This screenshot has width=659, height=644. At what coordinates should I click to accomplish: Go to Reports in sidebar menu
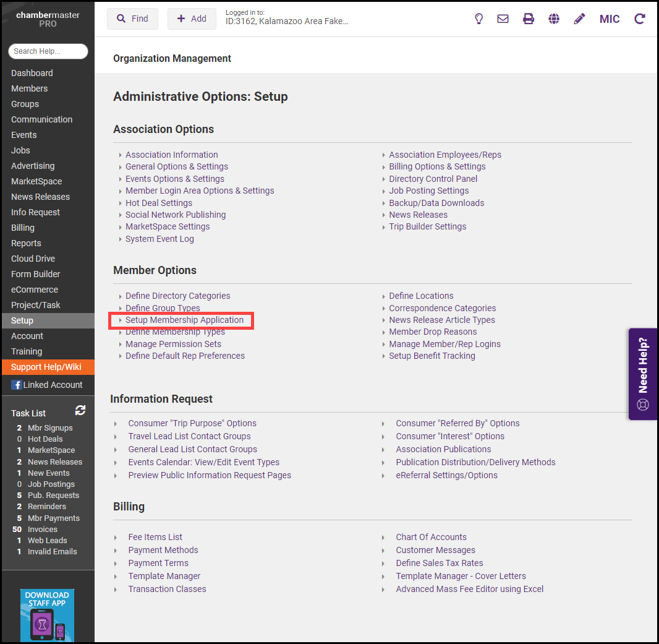pyautogui.click(x=26, y=243)
